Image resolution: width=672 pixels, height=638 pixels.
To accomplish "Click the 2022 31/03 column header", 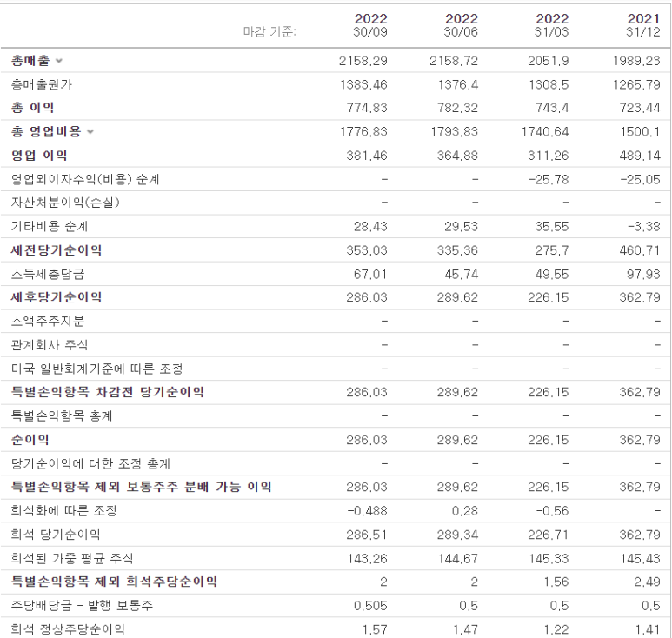I will pos(551,25).
